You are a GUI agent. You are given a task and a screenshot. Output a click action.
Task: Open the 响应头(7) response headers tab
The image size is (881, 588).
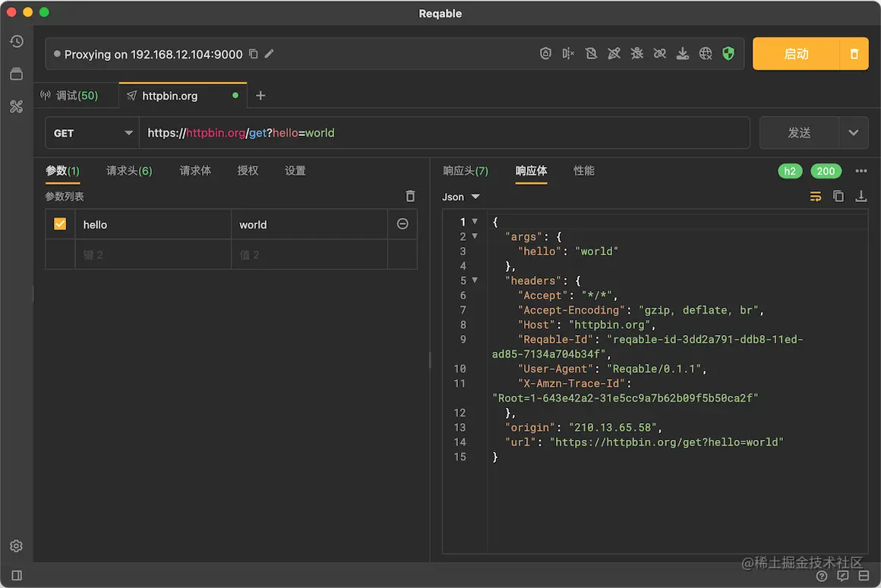tap(466, 171)
